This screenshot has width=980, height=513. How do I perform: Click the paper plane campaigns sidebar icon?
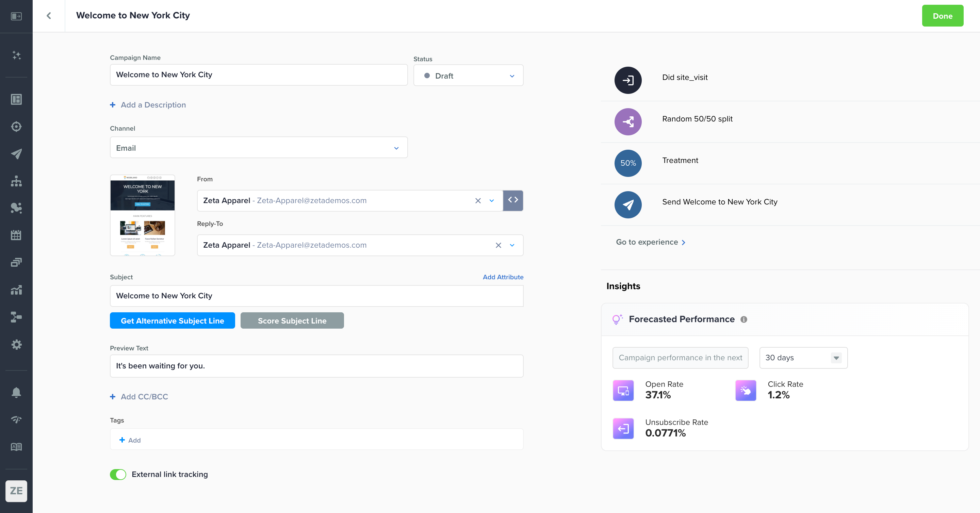(x=16, y=154)
